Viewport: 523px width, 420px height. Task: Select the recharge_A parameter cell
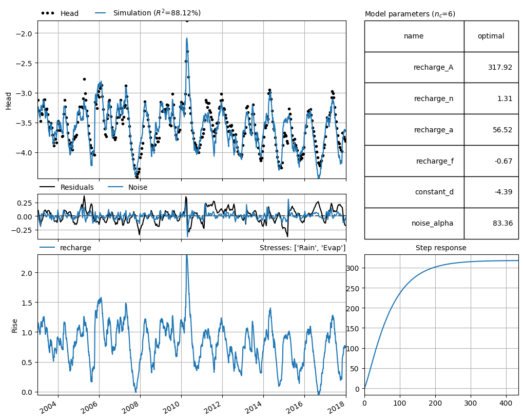pyautogui.click(x=414, y=67)
